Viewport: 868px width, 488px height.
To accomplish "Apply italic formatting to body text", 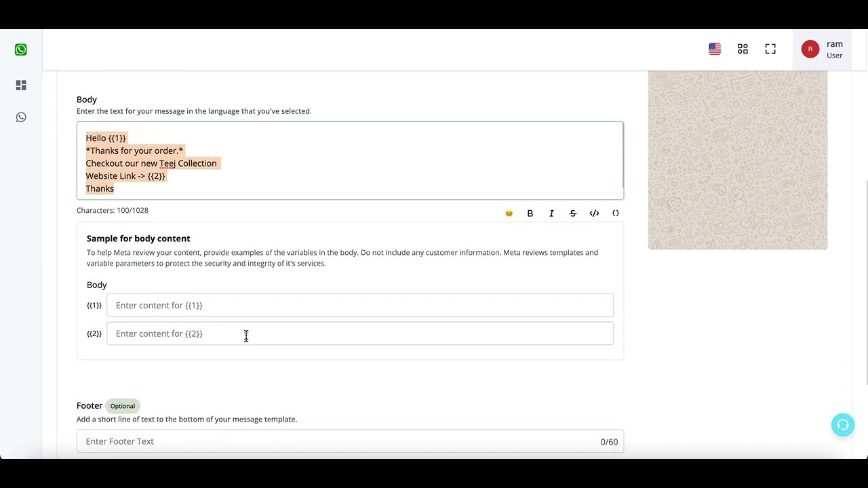I will pyautogui.click(x=551, y=213).
